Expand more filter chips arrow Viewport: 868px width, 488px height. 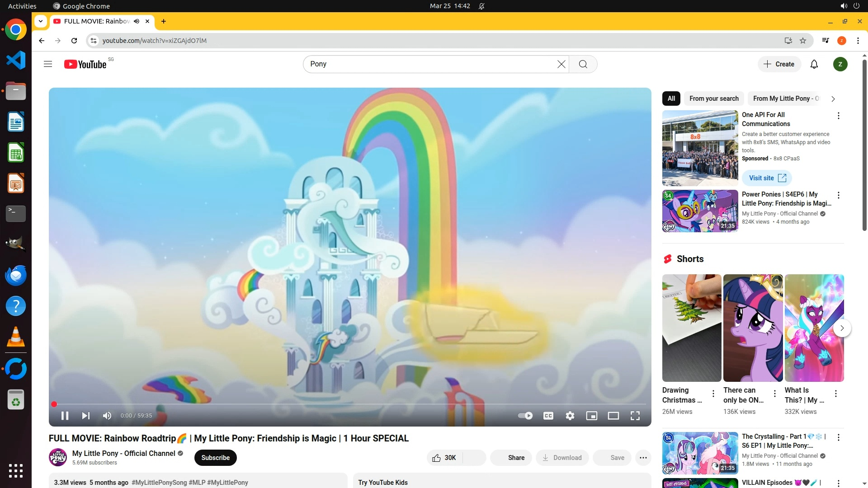tap(833, 99)
